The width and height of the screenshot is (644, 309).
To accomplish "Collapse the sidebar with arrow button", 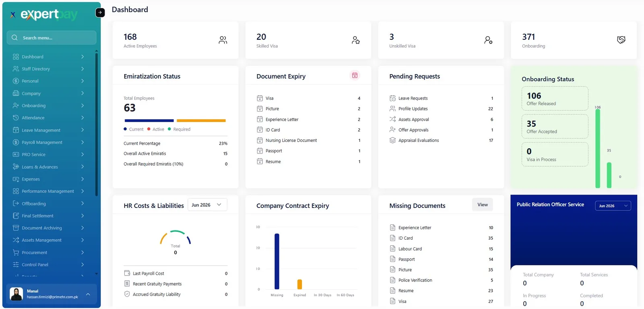I will (x=100, y=12).
